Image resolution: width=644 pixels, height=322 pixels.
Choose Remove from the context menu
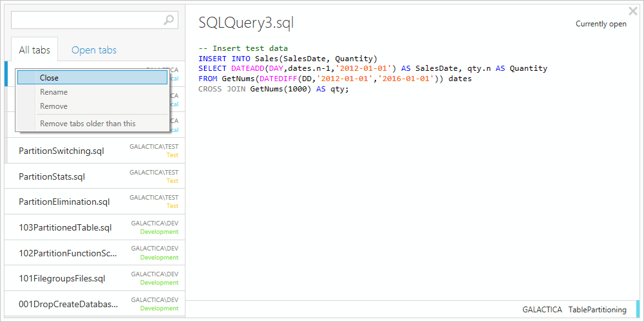53,106
